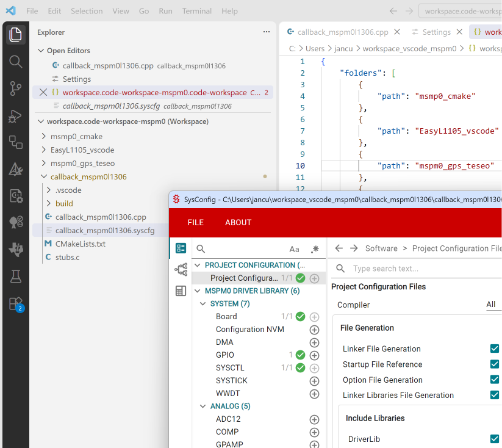This screenshot has width=502, height=448.
Task: Open Explorer more actions ellipsis
Action: click(x=267, y=32)
